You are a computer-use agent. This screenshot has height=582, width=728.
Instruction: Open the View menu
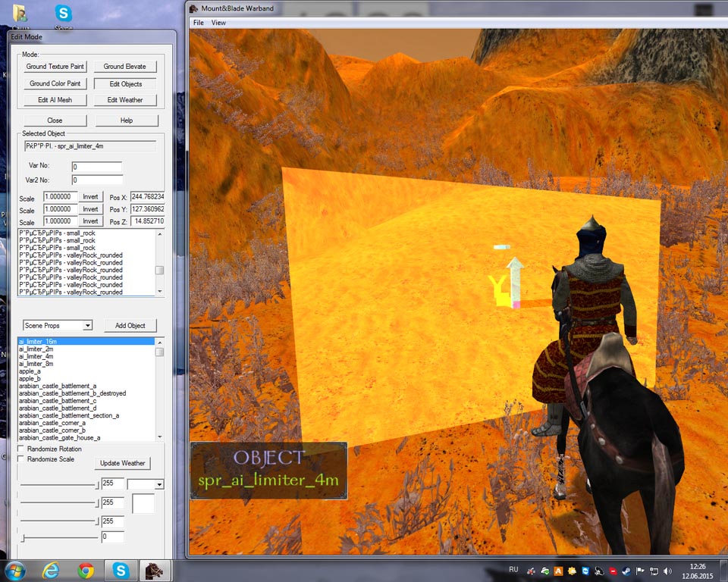point(218,23)
